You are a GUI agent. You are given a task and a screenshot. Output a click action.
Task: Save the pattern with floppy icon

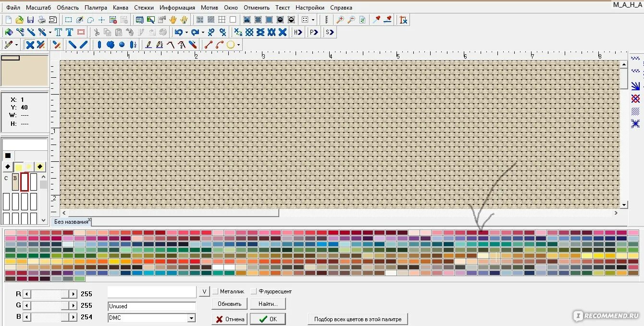[30, 20]
